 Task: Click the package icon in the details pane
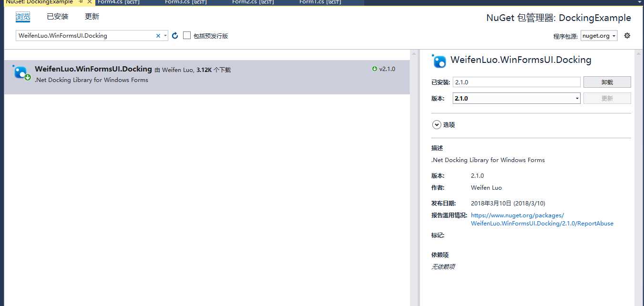tap(439, 61)
